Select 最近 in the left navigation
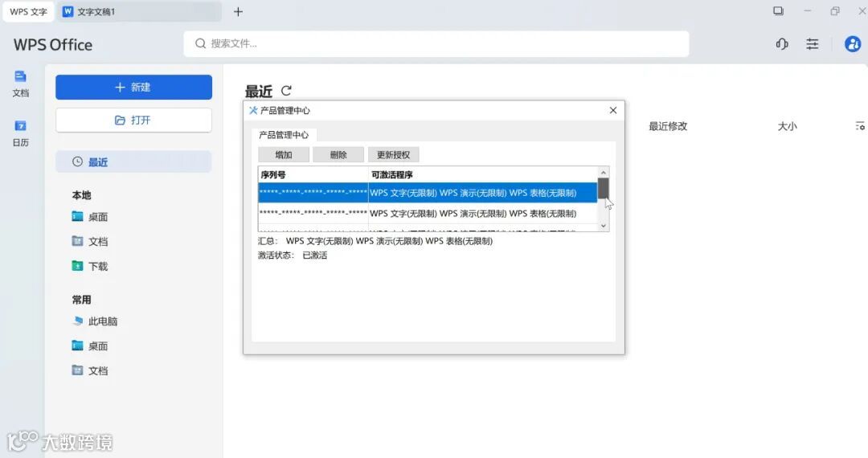 click(133, 162)
